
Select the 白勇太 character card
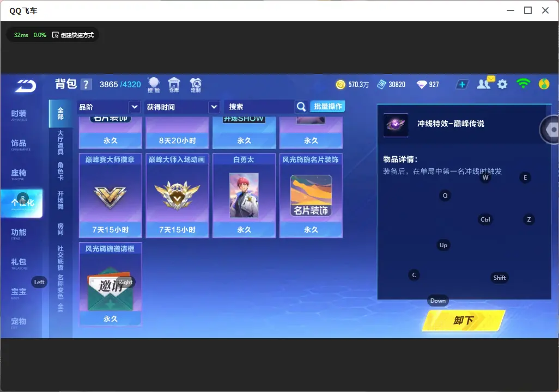[244, 195]
